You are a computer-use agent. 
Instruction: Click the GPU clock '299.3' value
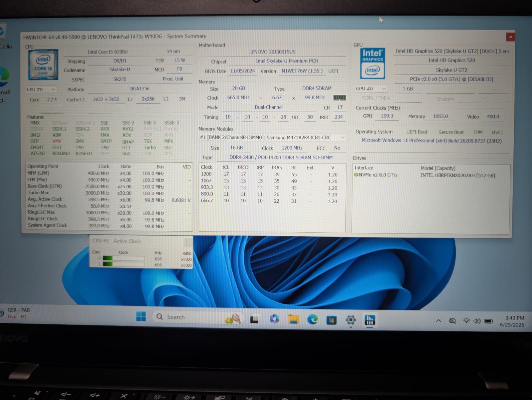387,116
